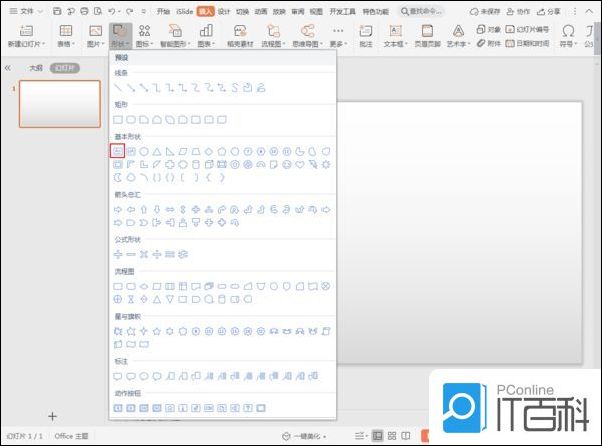Select the cross basic shape
The image size is (602, 446).
point(170,165)
